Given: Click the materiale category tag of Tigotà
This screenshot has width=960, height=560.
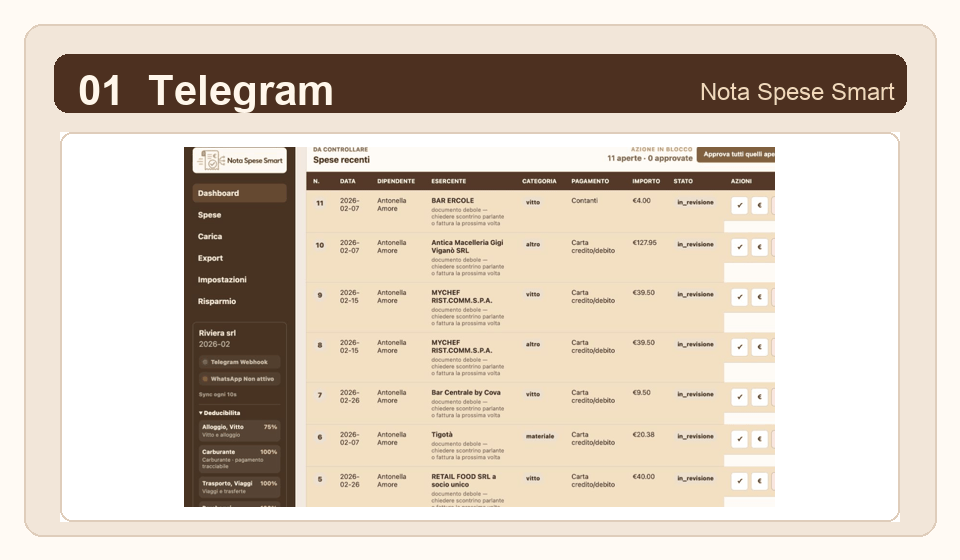Looking at the screenshot, I should (x=540, y=436).
